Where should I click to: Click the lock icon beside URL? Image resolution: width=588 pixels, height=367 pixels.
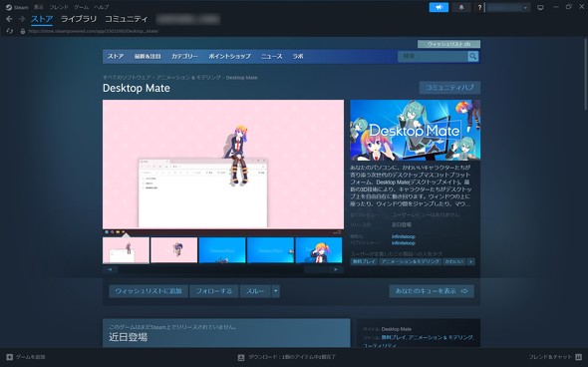(23, 31)
